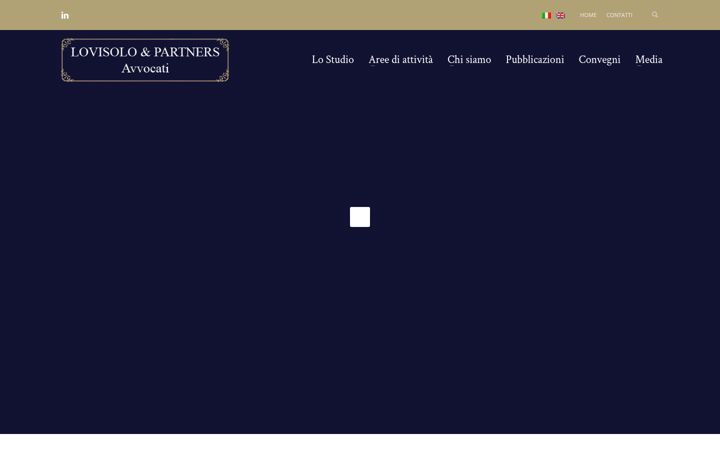Go to HOME in top bar
This screenshot has width=720, height=450.
click(x=588, y=15)
